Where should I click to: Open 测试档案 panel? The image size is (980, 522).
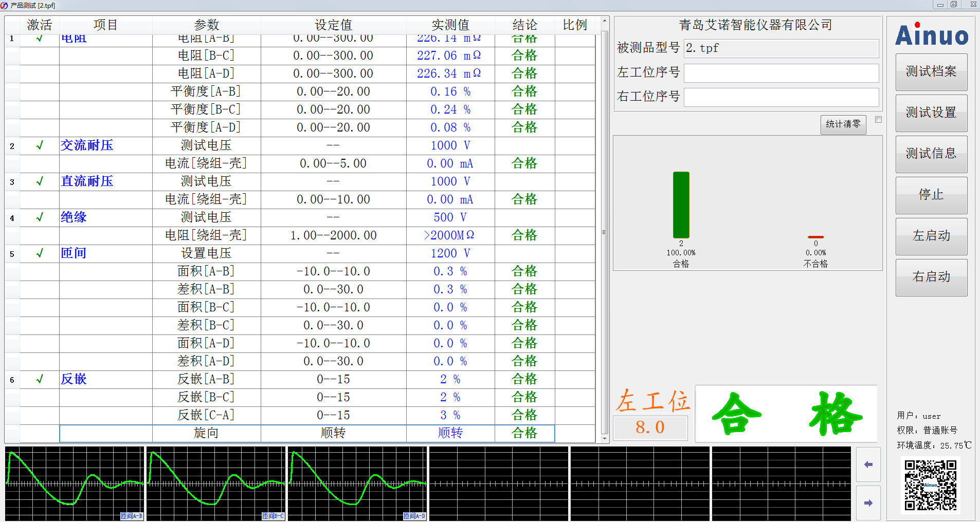point(931,72)
